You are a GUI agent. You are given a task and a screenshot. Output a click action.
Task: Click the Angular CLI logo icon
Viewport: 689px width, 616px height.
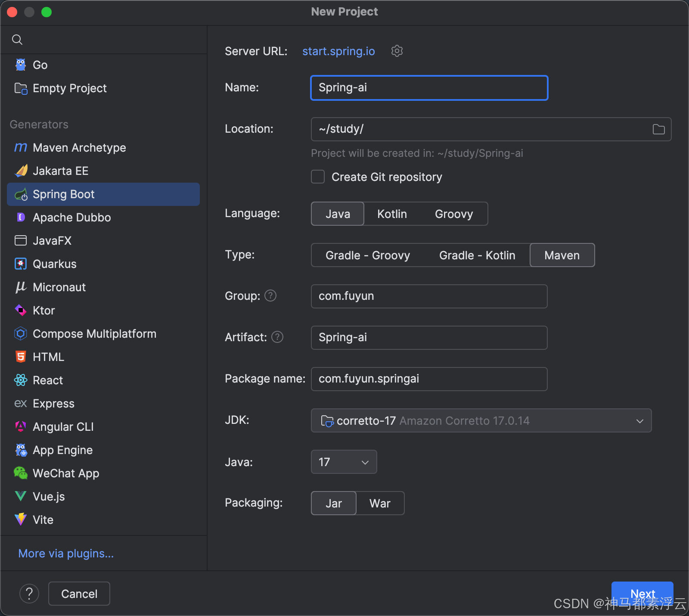pyautogui.click(x=21, y=426)
